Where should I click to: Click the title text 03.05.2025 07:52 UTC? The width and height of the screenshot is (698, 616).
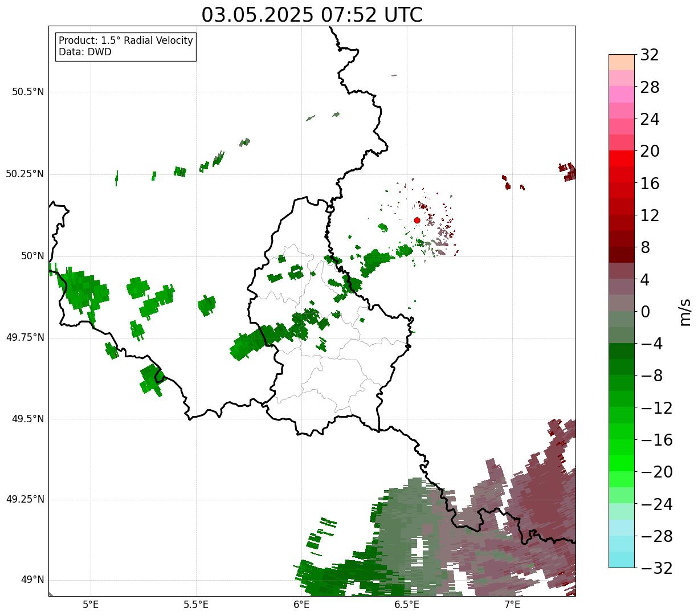[x=312, y=15]
